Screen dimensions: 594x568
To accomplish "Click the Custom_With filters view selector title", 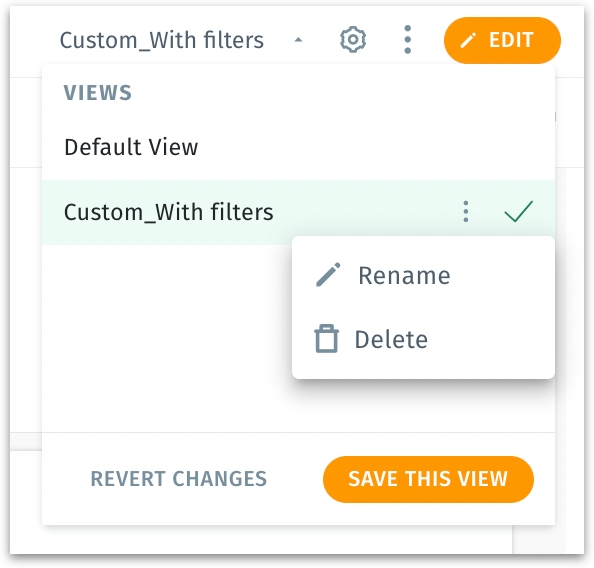I will (162, 41).
